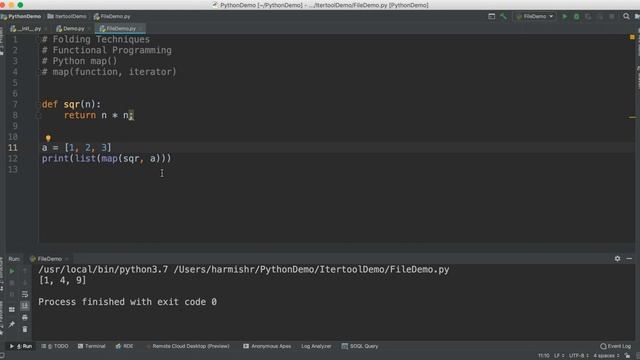Click '# Functional Programming' comment
Screen dimensions: 640x360
coord(107,50)
